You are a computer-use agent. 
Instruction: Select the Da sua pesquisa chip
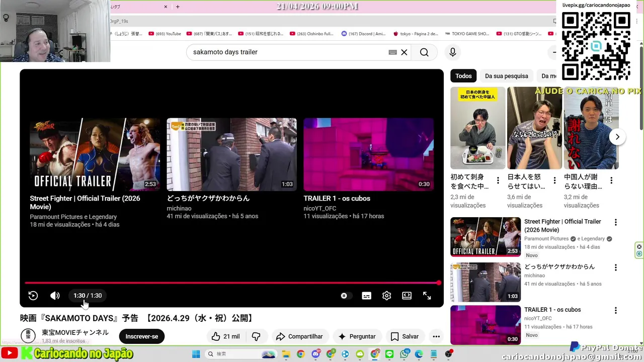pyautogui.click(x=507, y=76)
